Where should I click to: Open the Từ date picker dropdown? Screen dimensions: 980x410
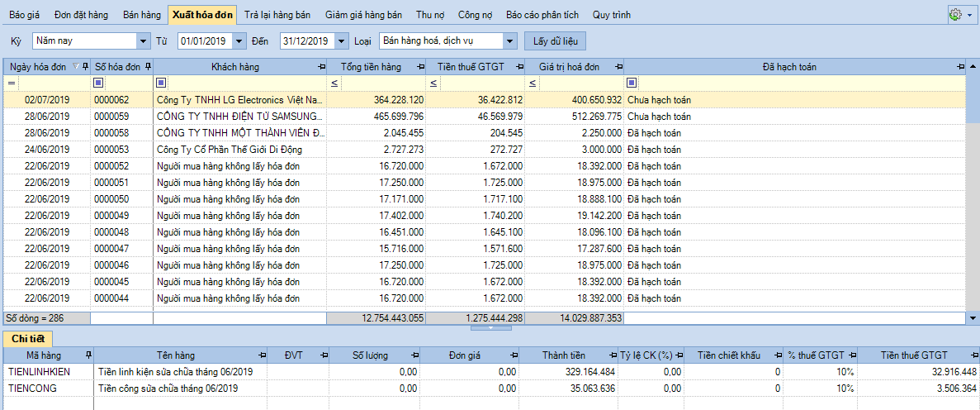click(x=240, y=41)
